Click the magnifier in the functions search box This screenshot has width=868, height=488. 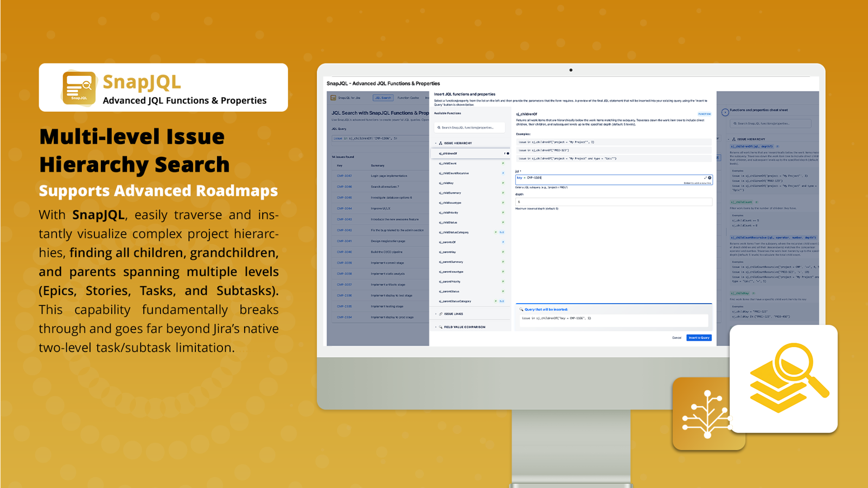pyautogui.click(x=439, y=127)
